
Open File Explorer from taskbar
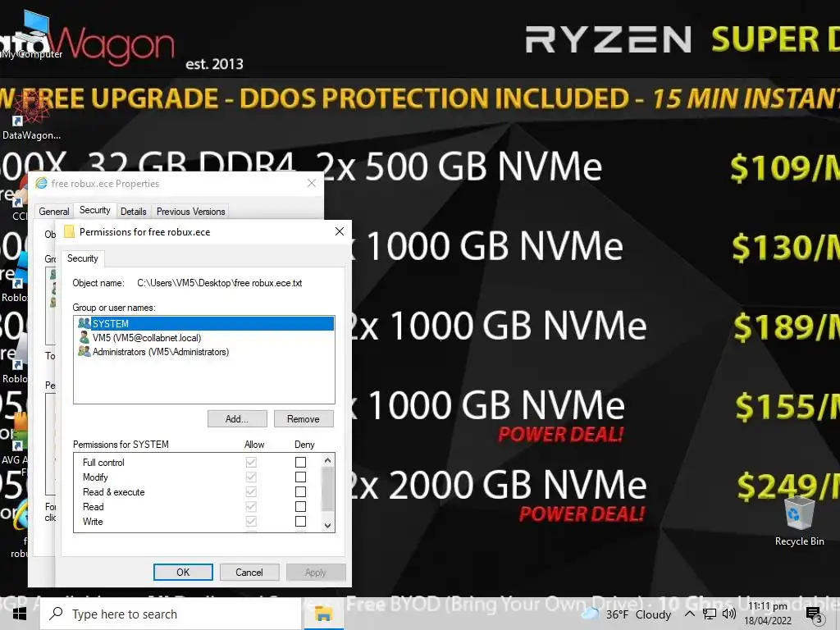click(323, 614)
